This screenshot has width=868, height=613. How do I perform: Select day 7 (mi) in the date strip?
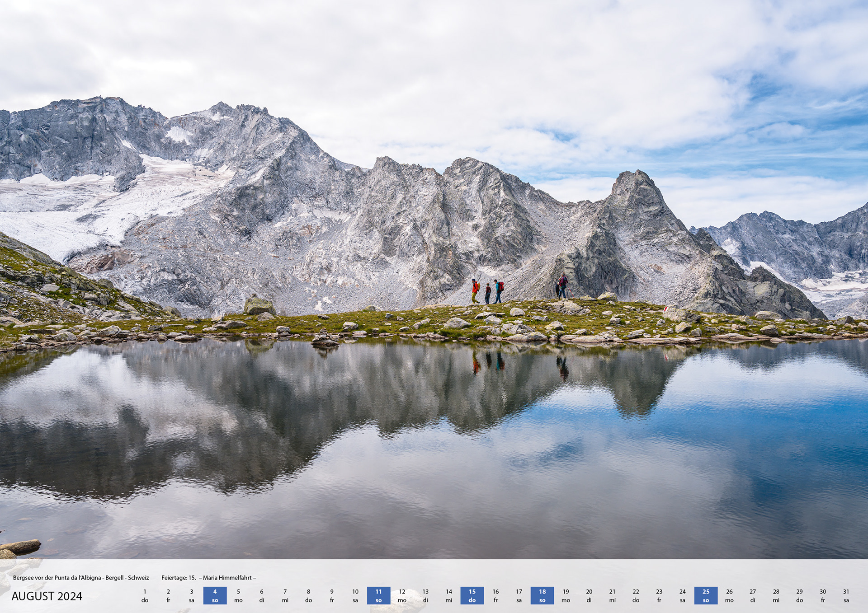click(285, 596)
